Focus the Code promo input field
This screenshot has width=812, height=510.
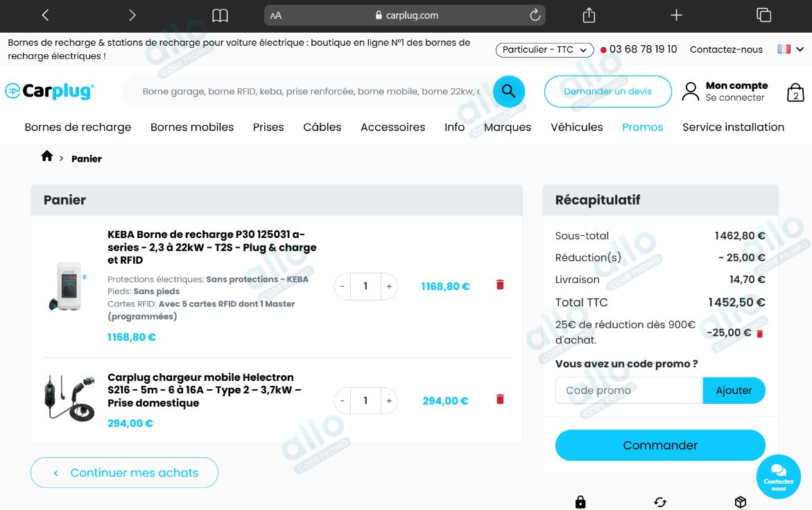(629, 391)
